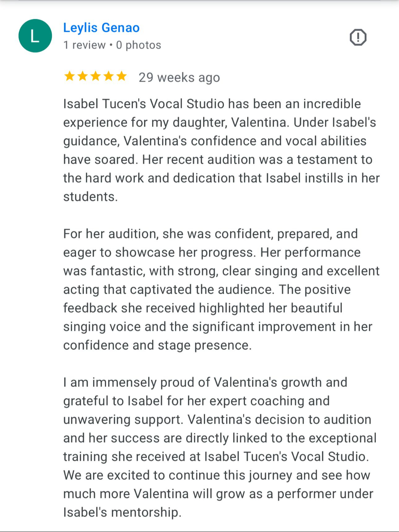Click the second rating star

[82, 76]
